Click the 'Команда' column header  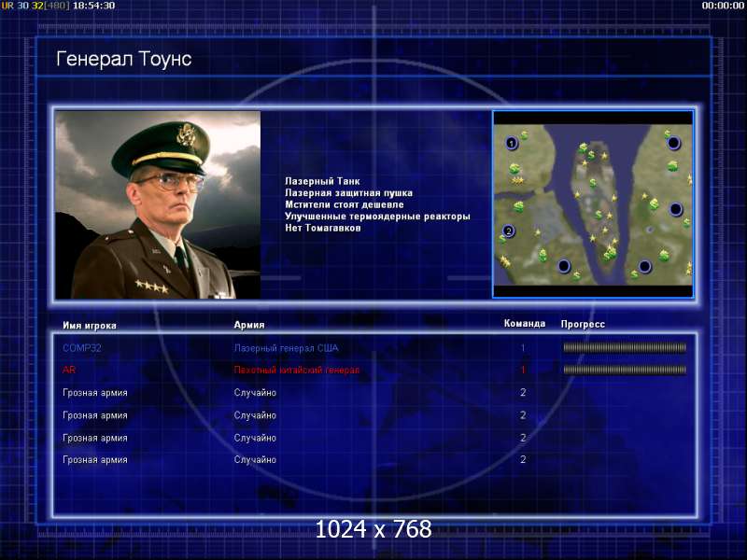coord(525,323)
